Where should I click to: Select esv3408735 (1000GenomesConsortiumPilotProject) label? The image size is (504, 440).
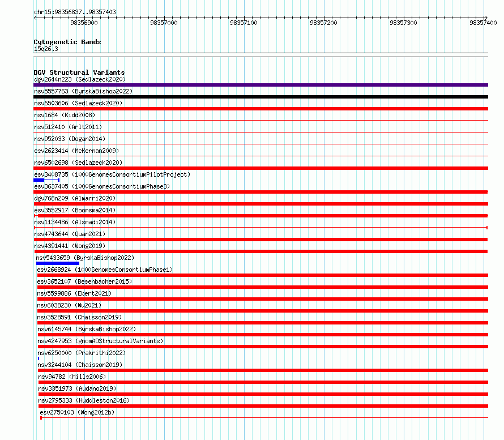(112, 174)
